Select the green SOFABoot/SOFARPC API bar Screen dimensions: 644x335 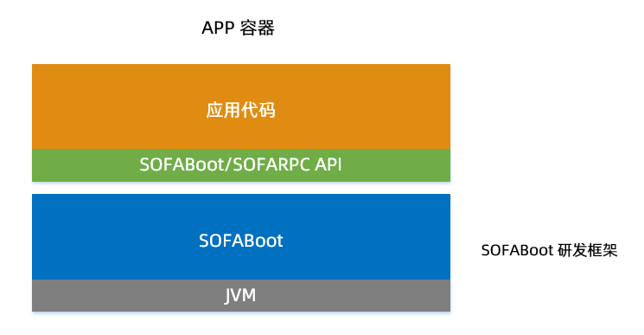pos(241,165)
